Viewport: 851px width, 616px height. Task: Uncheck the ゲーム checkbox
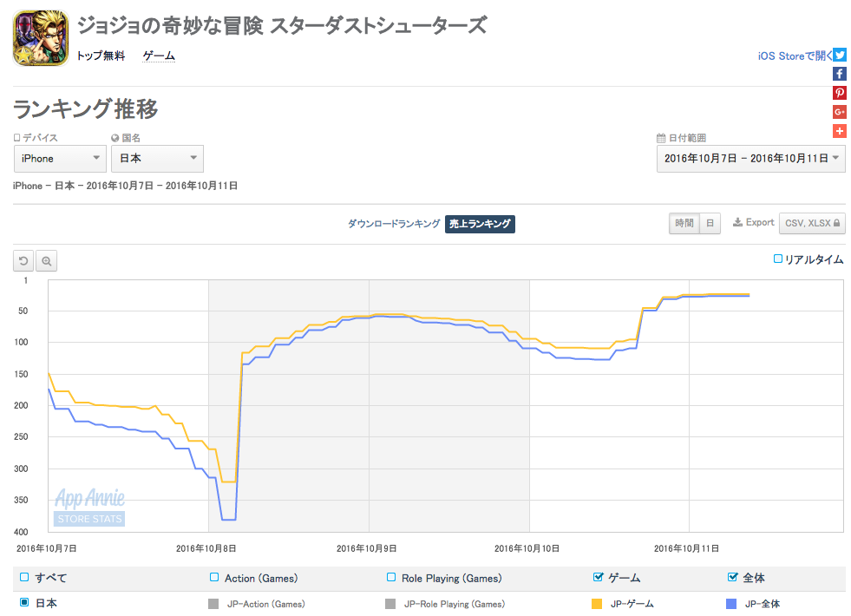pos(598,577)
